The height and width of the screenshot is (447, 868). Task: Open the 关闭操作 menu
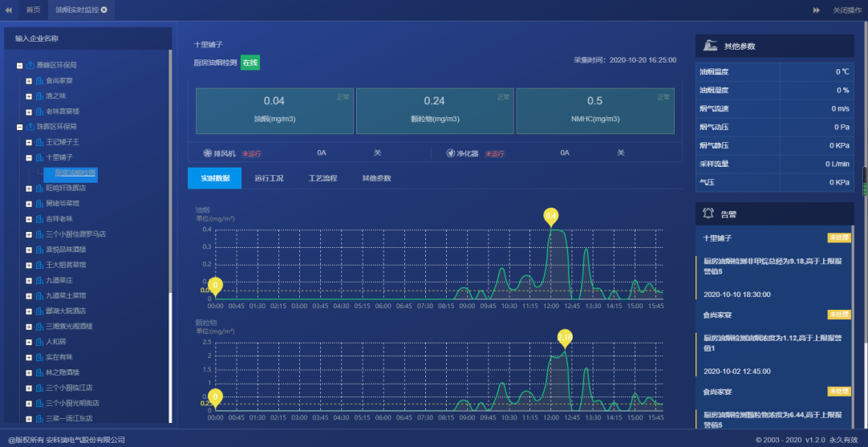point(847,10)
